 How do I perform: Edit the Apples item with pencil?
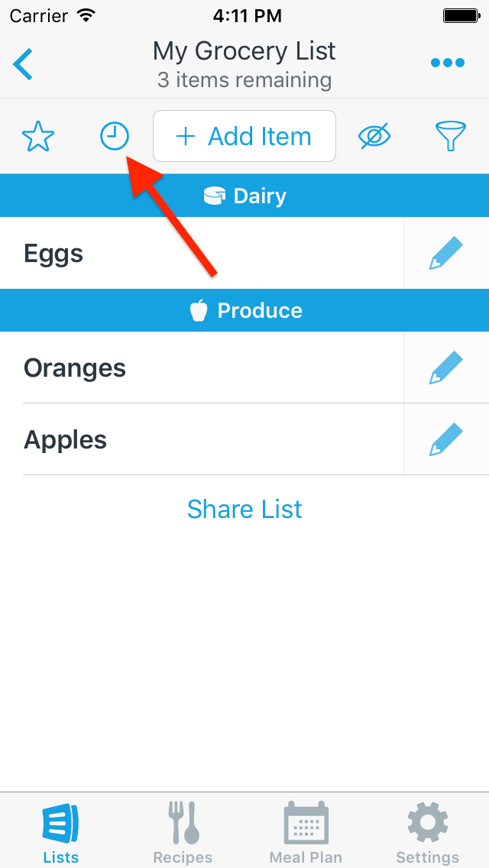click(x=446, y=440)
